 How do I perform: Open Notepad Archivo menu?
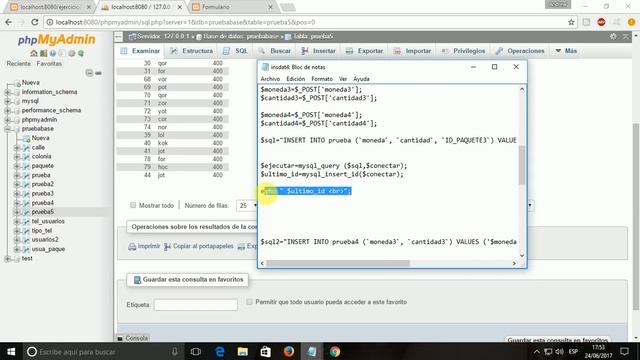coord(270,79)
